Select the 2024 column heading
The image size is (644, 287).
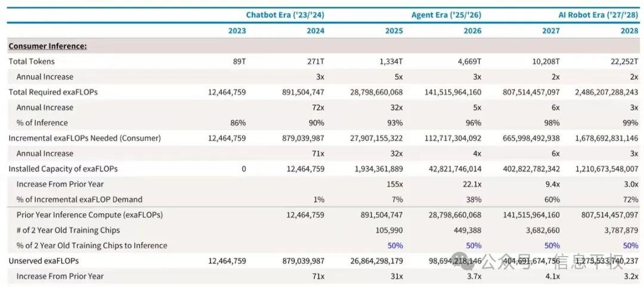pyautogui.click(x=315, y=31)
